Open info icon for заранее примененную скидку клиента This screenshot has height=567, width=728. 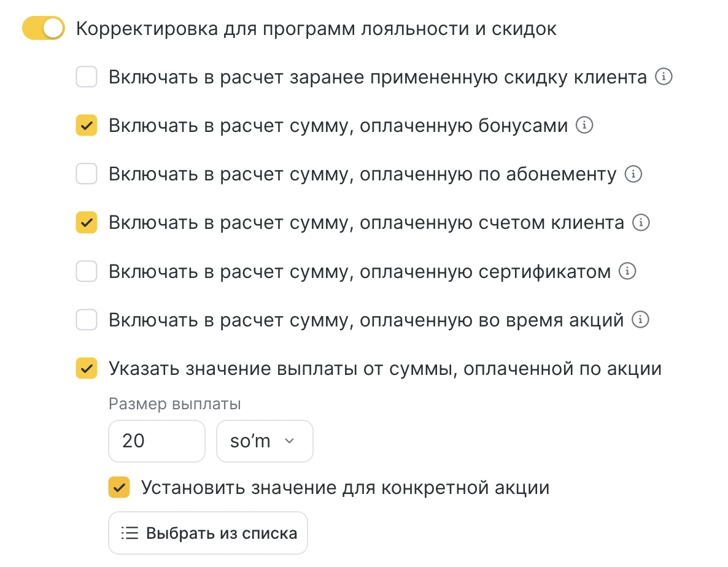(x=664, y=77)
